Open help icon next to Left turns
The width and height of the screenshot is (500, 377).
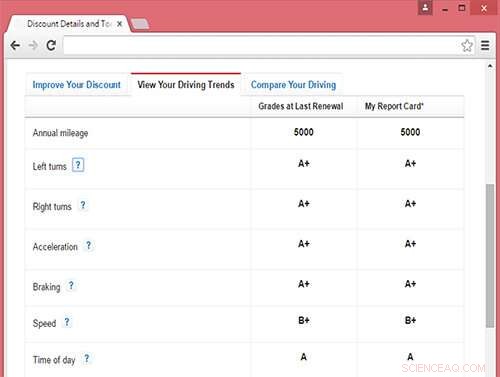pos(78,165)
